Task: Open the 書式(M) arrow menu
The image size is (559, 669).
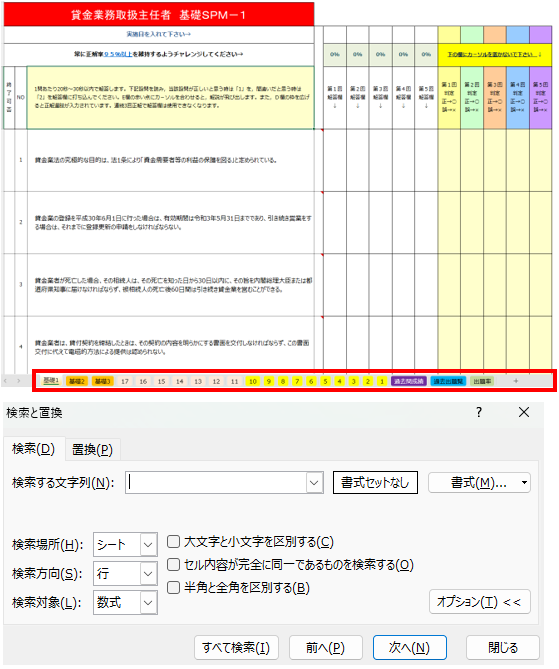Action: point(524,483)
